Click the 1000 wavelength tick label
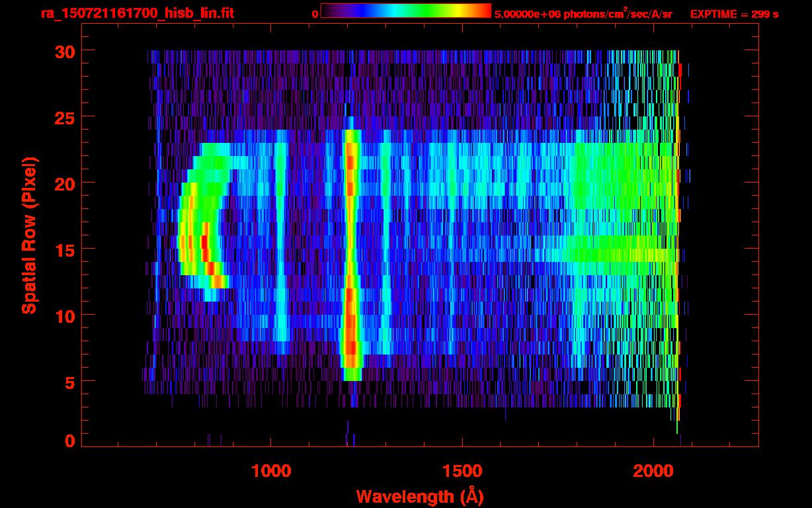The image size is (812, 508). (270, 470)
